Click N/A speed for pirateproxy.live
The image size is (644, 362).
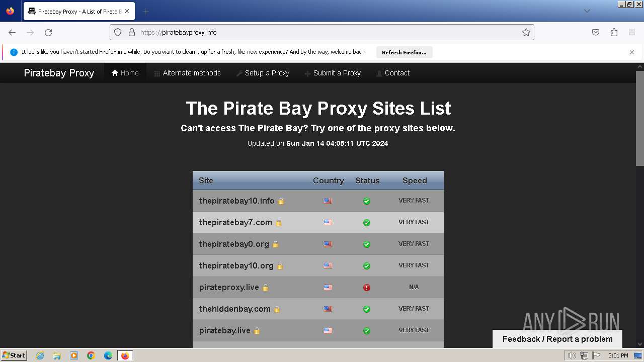click(x=414, y=287)
